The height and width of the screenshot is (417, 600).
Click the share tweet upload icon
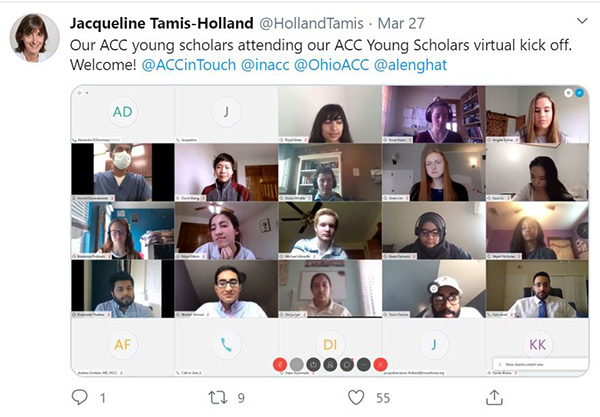[x=494, y=397]
